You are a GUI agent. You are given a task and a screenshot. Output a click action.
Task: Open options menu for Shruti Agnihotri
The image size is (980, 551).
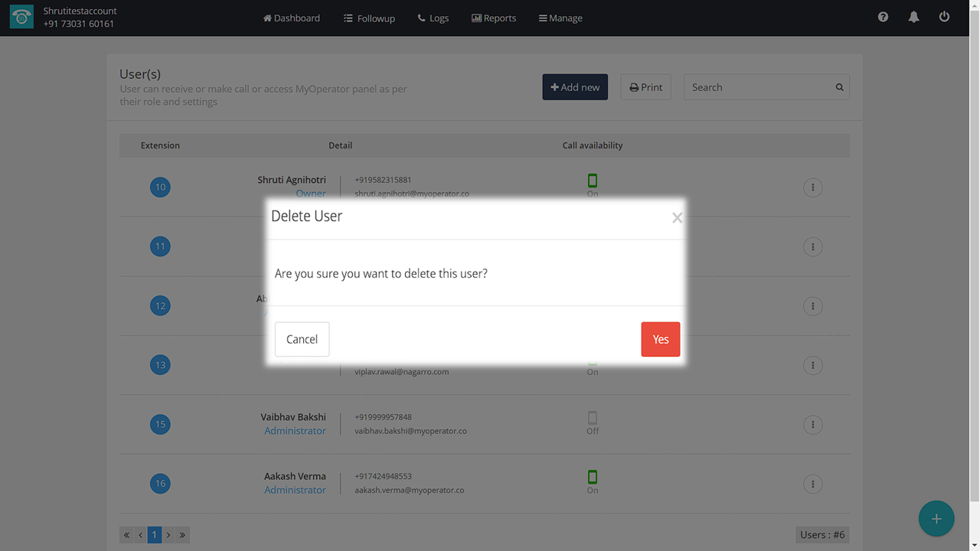pyautogui.click(x=812, y=187)
